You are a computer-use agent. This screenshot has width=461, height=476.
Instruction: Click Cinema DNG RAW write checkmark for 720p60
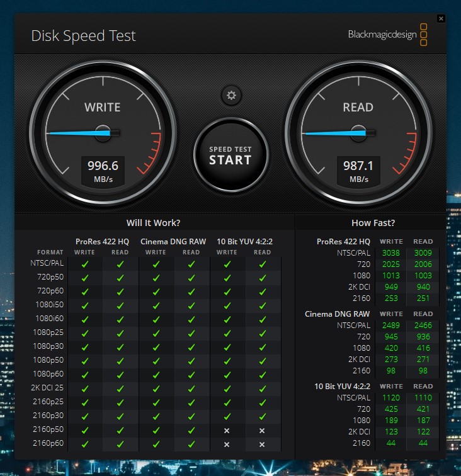[156, 292]
